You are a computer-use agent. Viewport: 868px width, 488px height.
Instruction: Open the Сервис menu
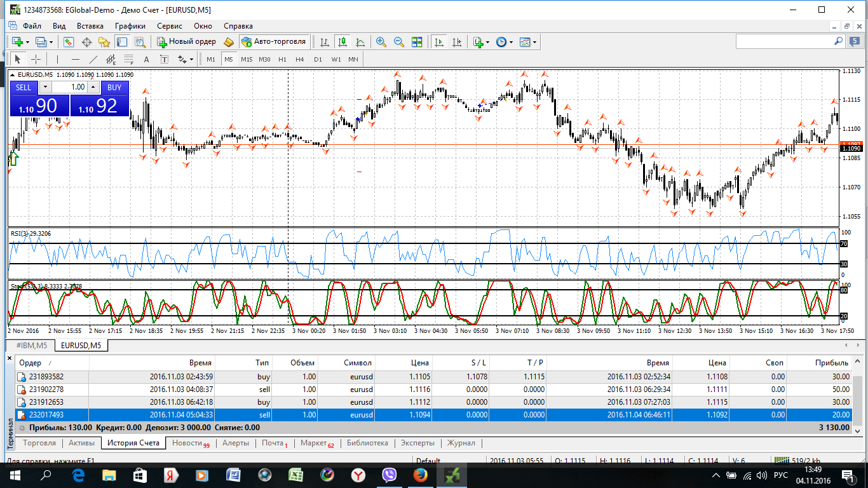tap(170, 26)
